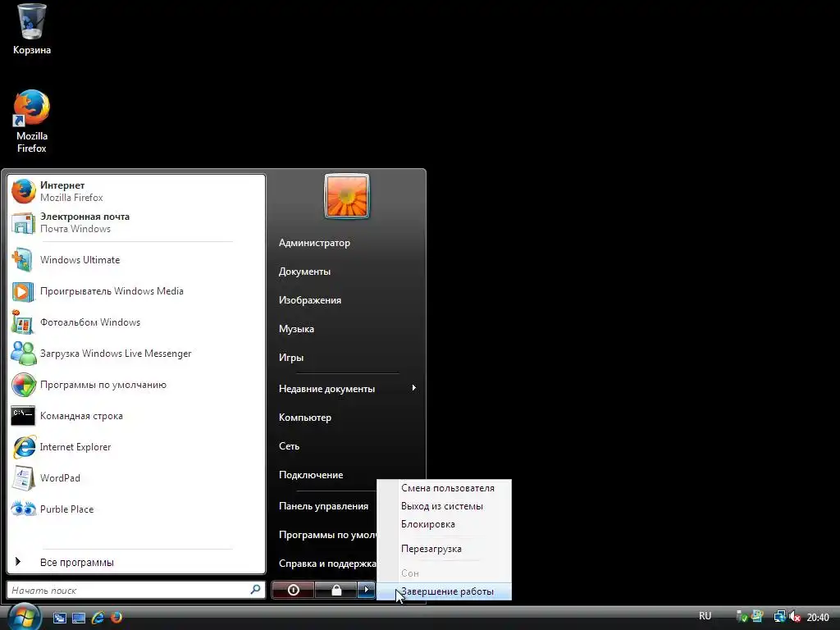The height and width of the screenshot is (630, 840).
Task: Open Панель управления
Action: coord(323,505)
